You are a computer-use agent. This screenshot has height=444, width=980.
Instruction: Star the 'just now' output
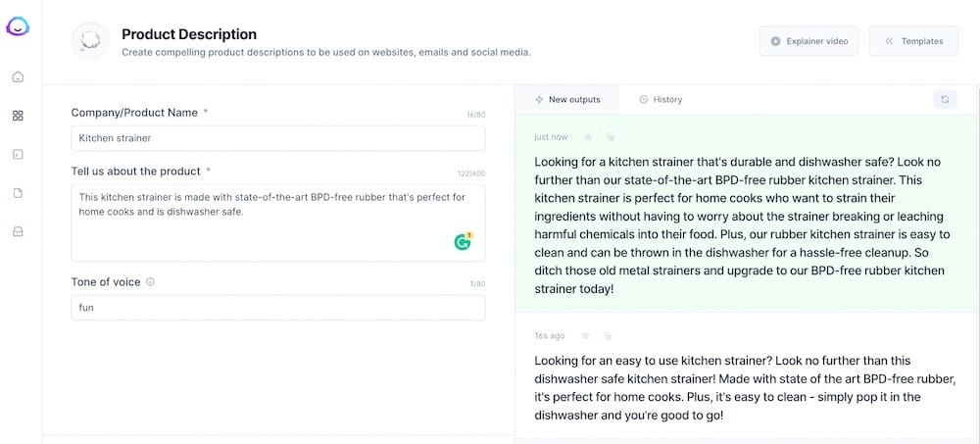point(588,137)
